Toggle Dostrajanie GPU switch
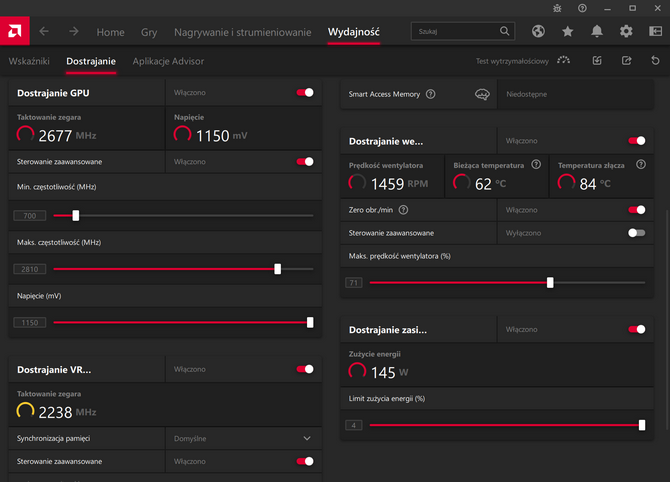Screen dimensions: 670x482 coord(305,93)
